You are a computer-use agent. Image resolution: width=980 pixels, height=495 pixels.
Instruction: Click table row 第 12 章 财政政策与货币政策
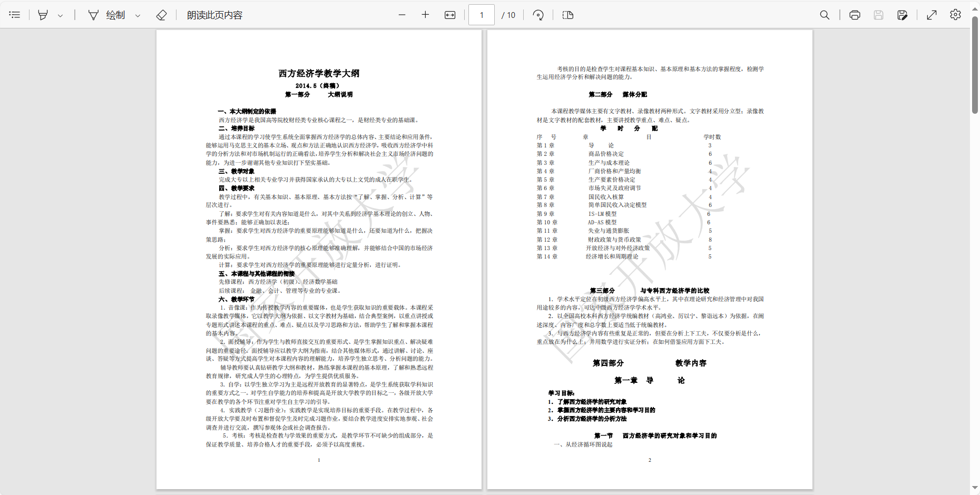[x=624, y=240]
